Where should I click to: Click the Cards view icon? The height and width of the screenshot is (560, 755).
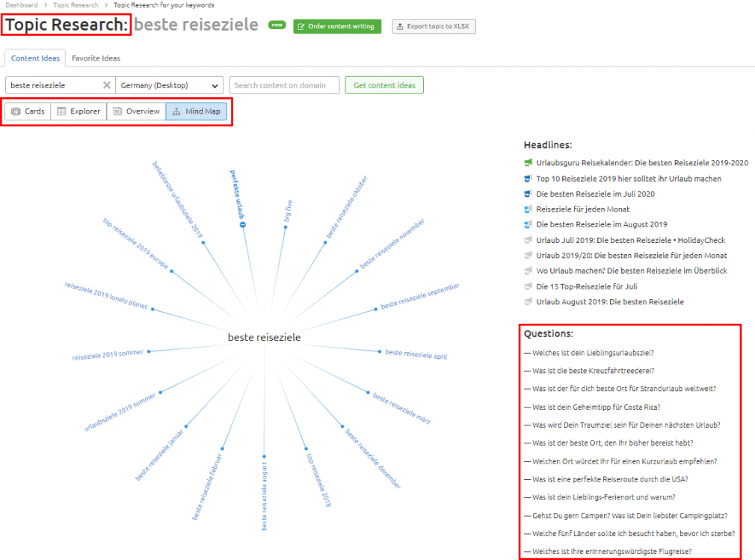pyautogui.click(x=16, y=111)
